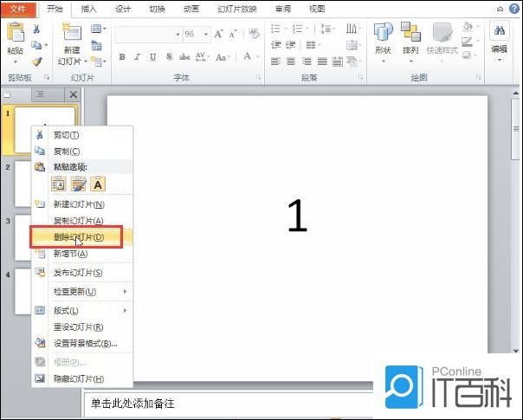Image resolution: width=523 pixels, height=420 pixels.
Task: Open the slide Layout icon in the ribbon
Action: click(96, 29)
